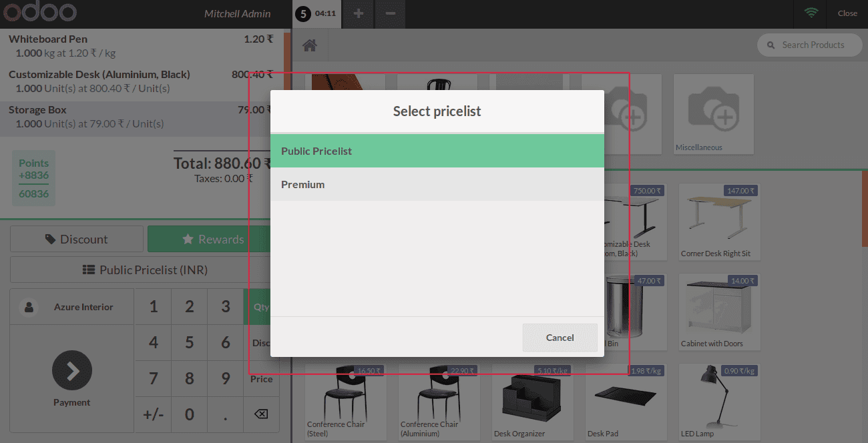The height and width of the screenshot is (443, 868).
Task: Select customer Azure Interior
Action: 72,307
